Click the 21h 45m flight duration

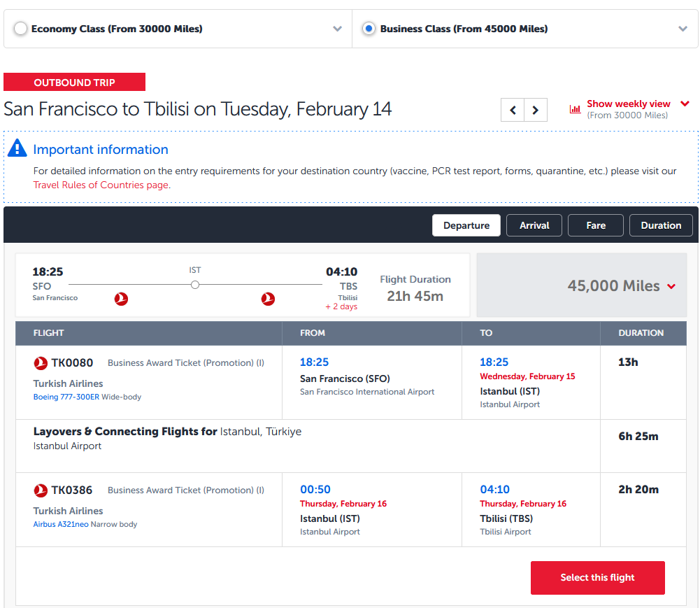(x=415, y=296)
